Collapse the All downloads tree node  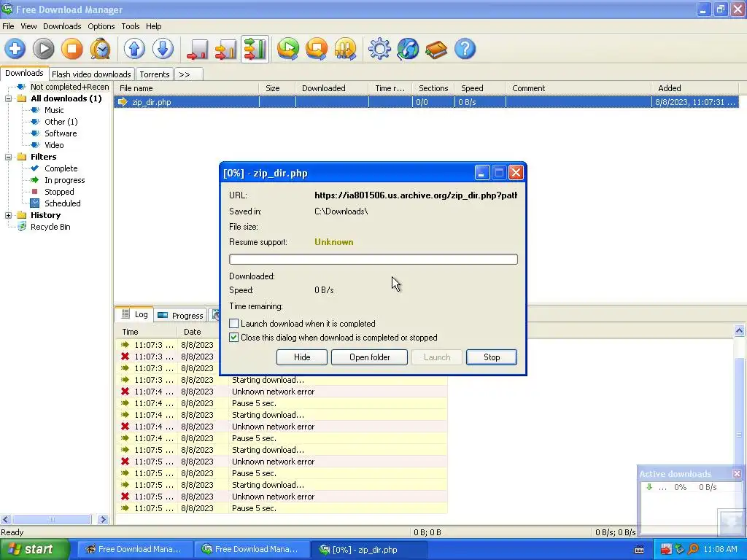pos(8,98)
